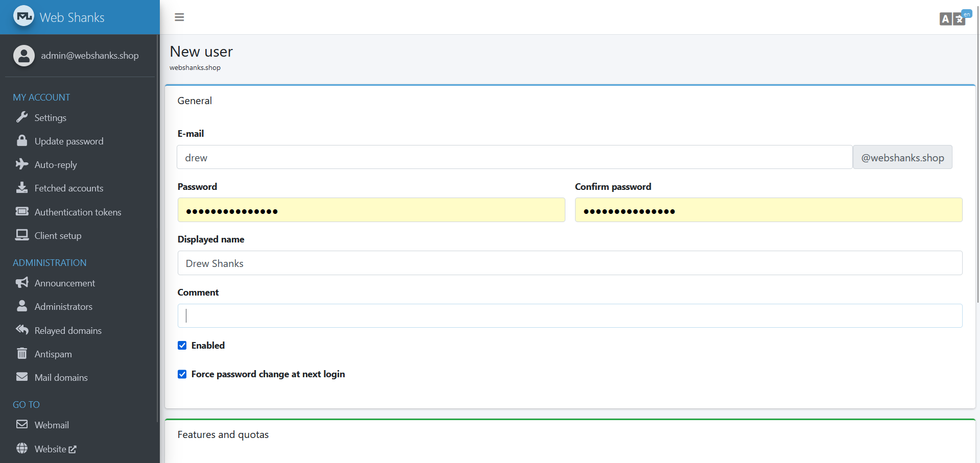
Task: Click the Web Shanks brand title
Action: [x=72, y=17]
